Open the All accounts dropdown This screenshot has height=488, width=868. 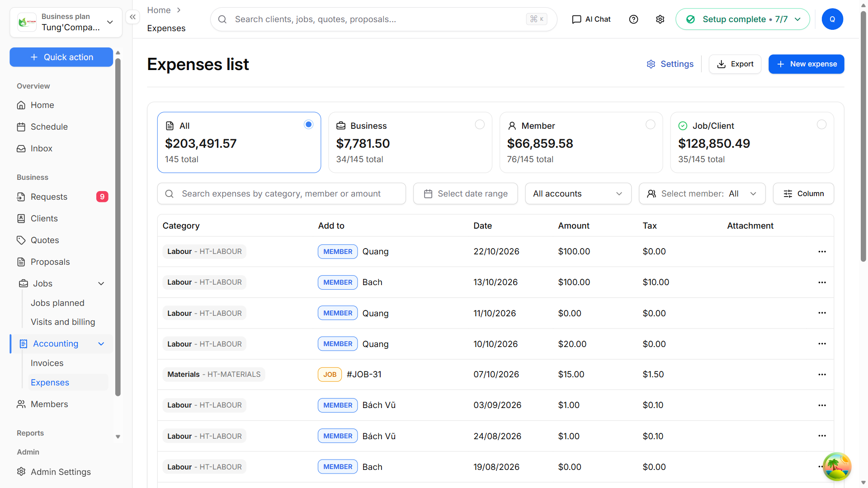(x=578, y=194)
